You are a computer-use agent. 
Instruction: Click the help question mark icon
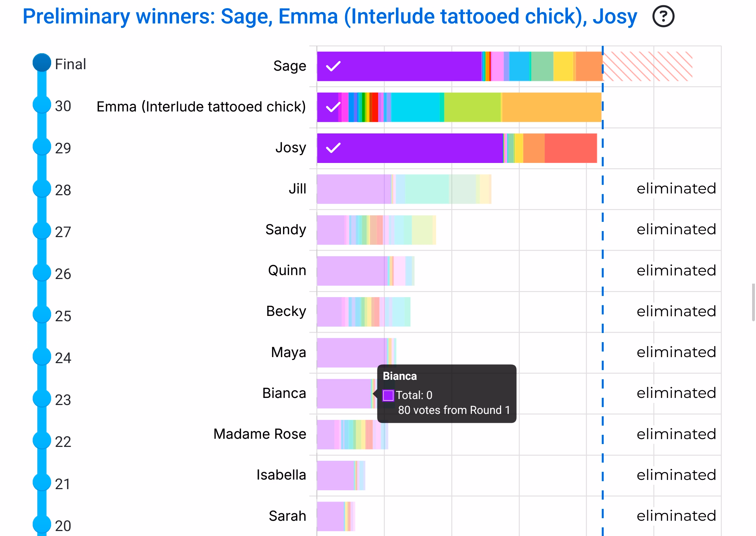point(663,16)
